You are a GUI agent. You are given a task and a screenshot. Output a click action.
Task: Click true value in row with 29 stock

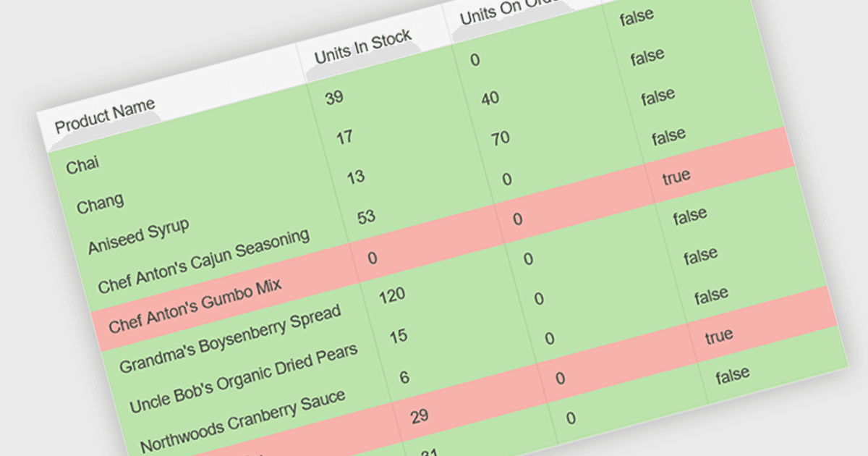click(x=719, y=335)
